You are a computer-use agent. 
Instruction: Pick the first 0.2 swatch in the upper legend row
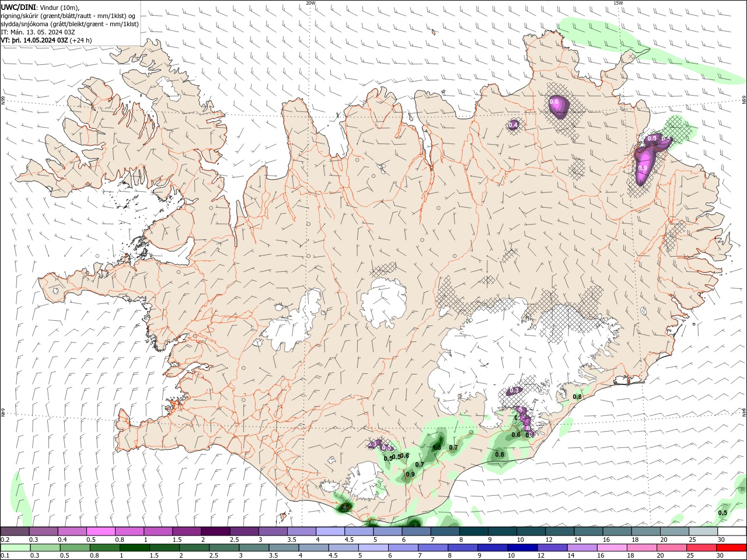click(x=15, y=531)
